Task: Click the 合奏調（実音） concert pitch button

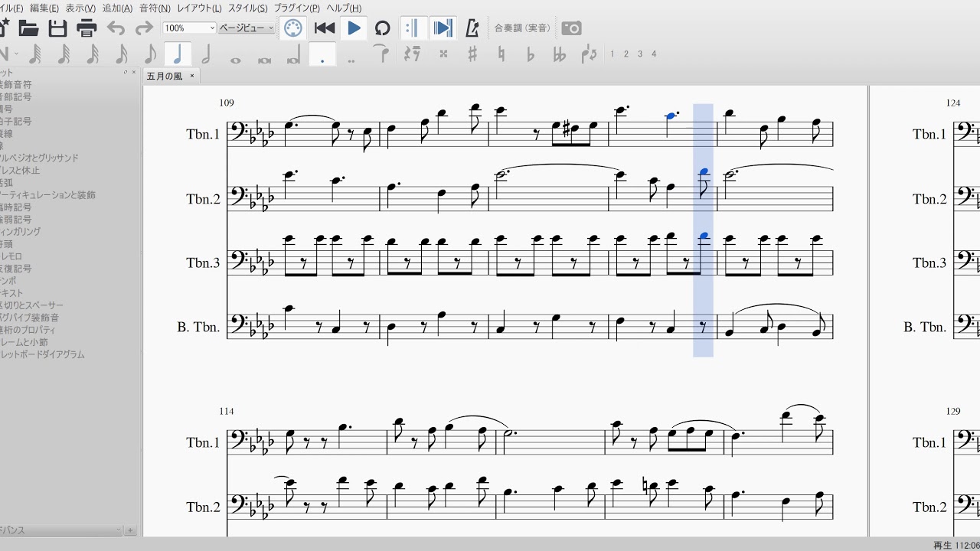Action: click(523, 28)
